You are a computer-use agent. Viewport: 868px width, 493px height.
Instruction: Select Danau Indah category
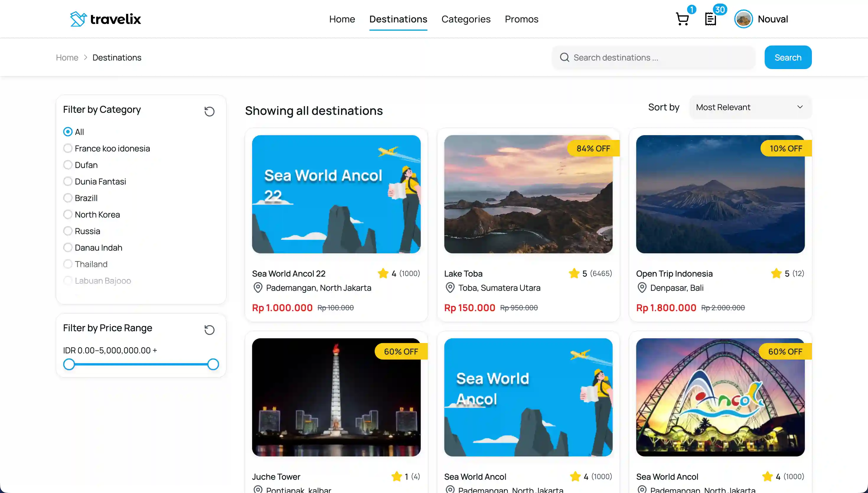[68, 247]
